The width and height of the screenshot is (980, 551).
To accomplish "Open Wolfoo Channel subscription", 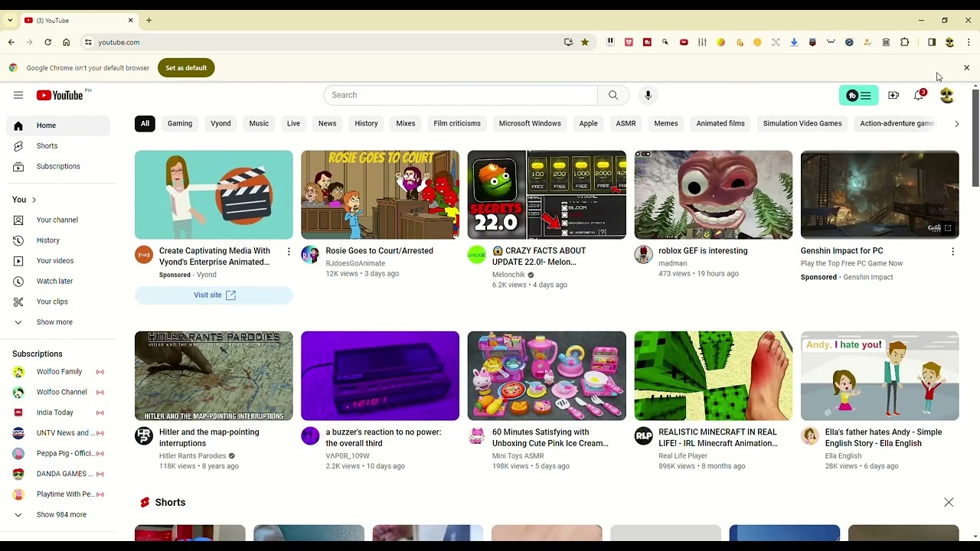I will pos(58,392).
